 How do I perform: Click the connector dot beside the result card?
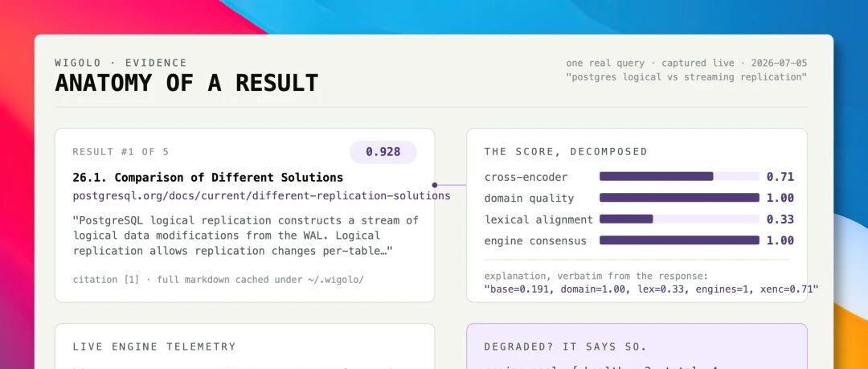[x=435, y=185]
